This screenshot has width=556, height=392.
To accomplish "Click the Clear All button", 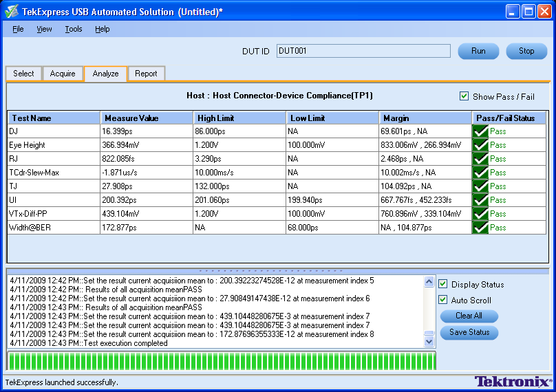I will [x=469, y=316].
